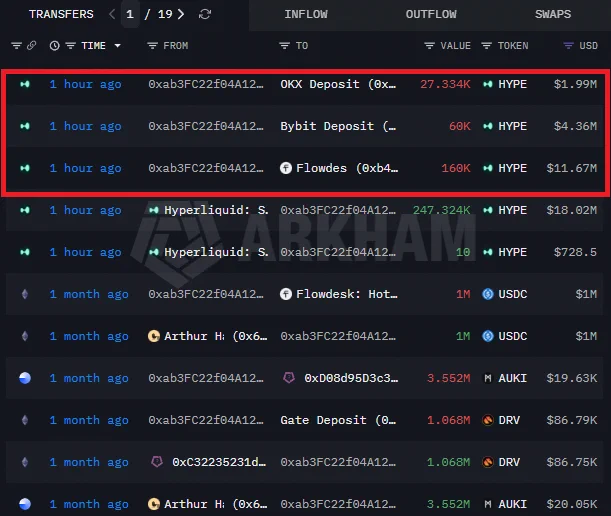Click Ethereum chain icon on Gate Deposit row
The height and width of the screenshot is (516, 611).
pos(25,420)
